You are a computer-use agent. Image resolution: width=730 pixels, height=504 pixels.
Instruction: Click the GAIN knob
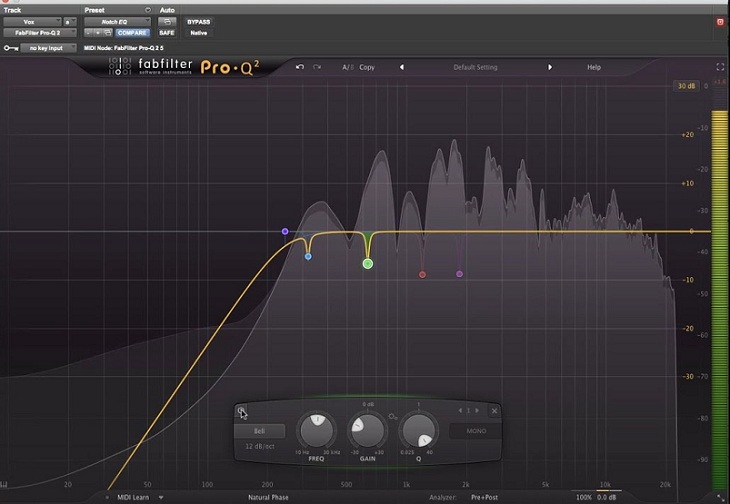pyautogui.click(x=367, y=430)
